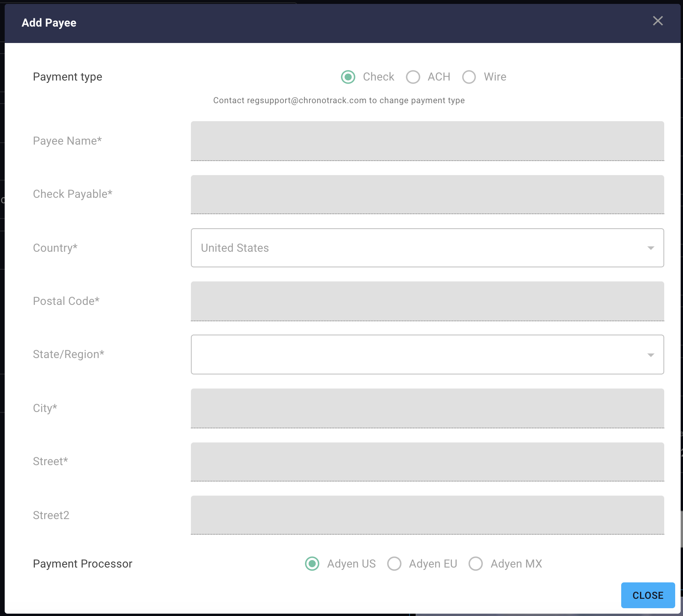Select Check payment type
The height and width of the screenshot is (616, 683).
(348, 77)
